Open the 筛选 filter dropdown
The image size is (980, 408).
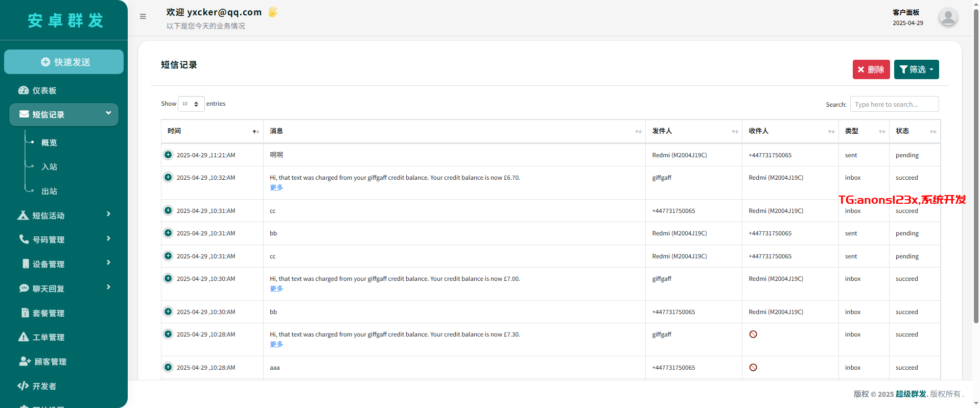pos(916,69)
